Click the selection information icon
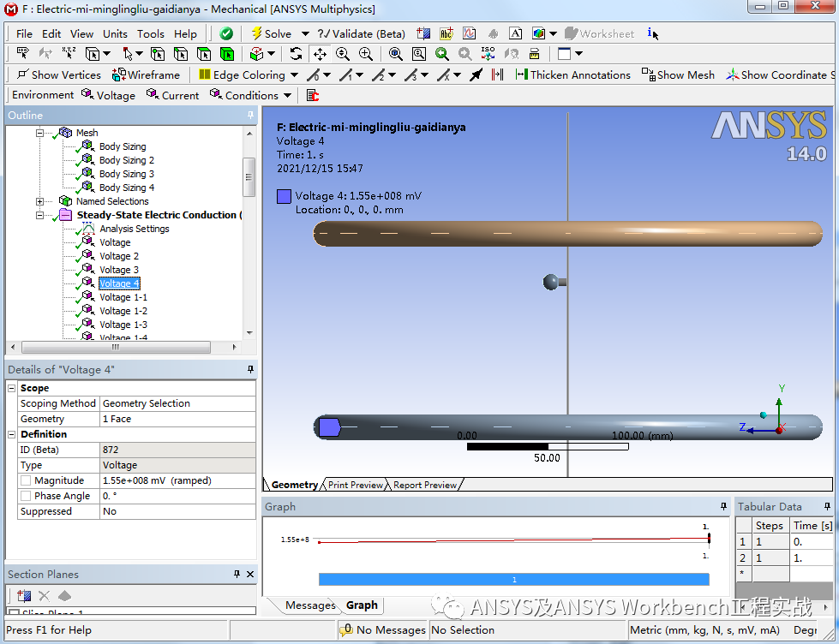839x644 pixels. (x=652, y=33)
